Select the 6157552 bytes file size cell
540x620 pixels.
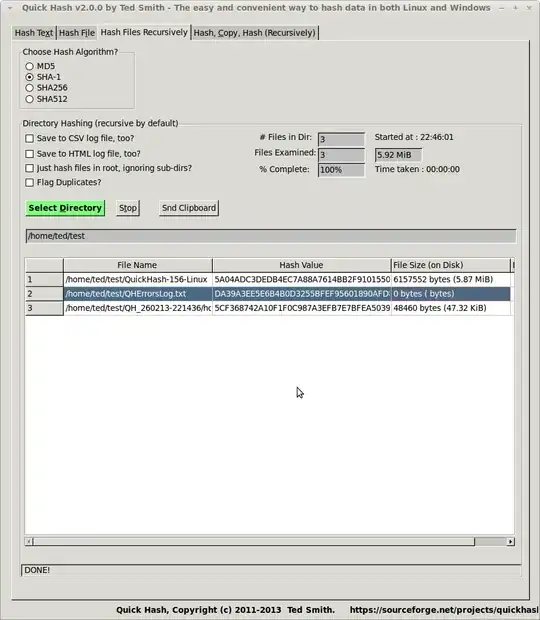[451, 280]
